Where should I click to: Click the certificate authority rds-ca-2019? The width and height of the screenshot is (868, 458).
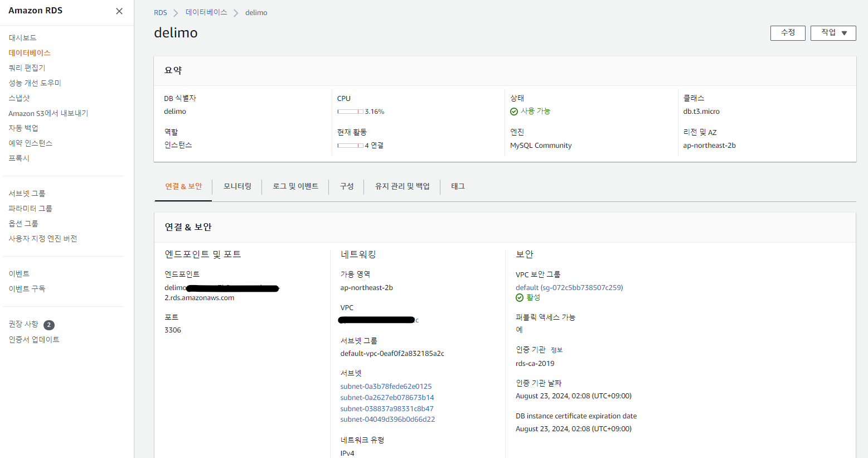coord(535,364)
